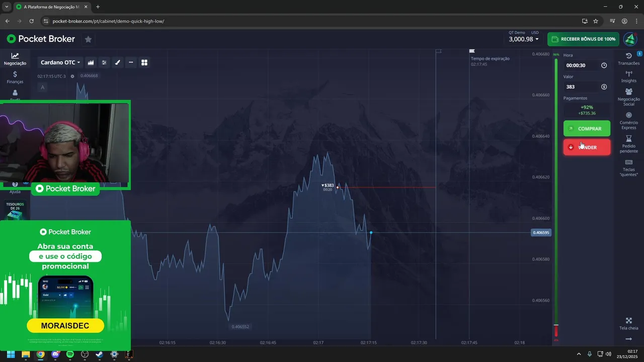The width and height of the screenshot is (644, 362).
Task: Open a new browser tab
Action: [98, 7]
